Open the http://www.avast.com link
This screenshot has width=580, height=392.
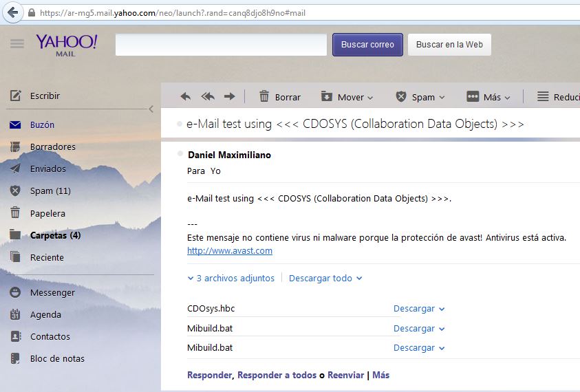(x=230, y=251)
